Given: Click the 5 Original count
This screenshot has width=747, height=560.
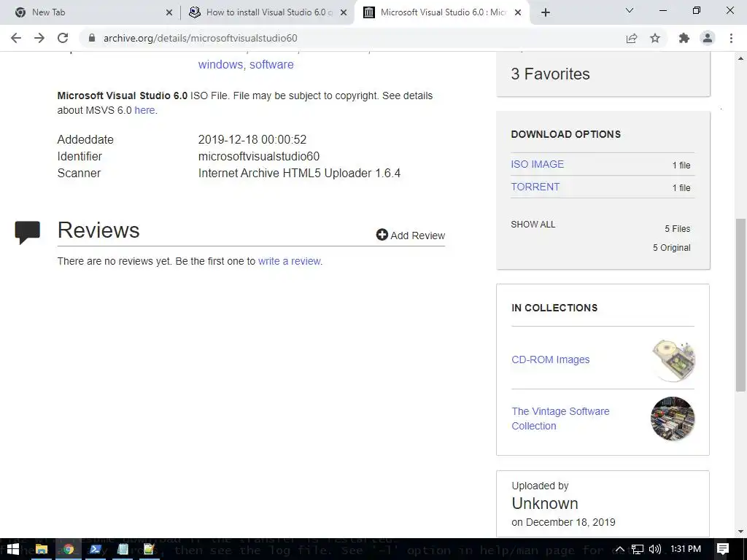Looking at the screenshot, I should click(x=672, y=248).
